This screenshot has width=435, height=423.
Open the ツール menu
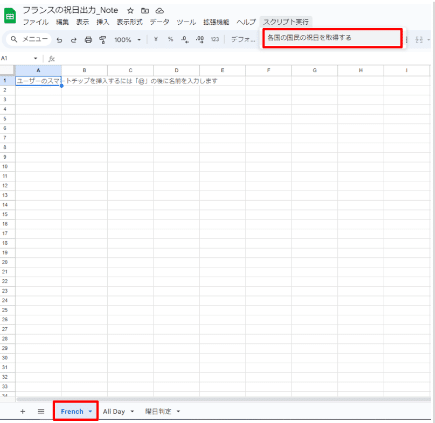[x=186, y=22]
